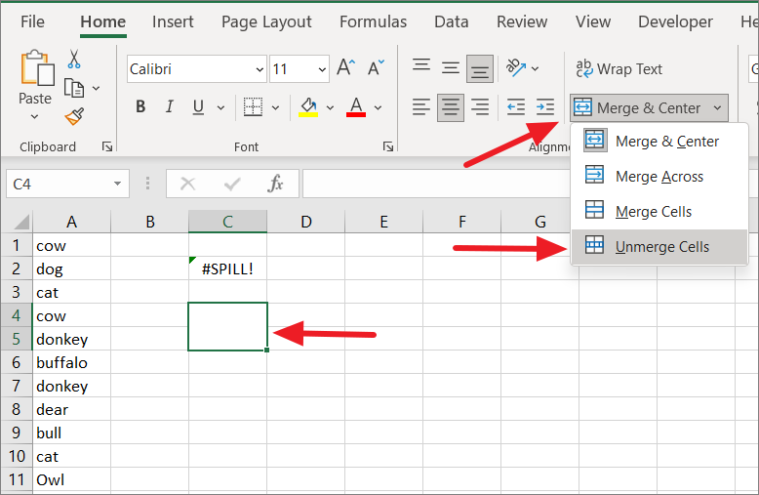Choose Unmerge Cells option

(x=659, y=247)
